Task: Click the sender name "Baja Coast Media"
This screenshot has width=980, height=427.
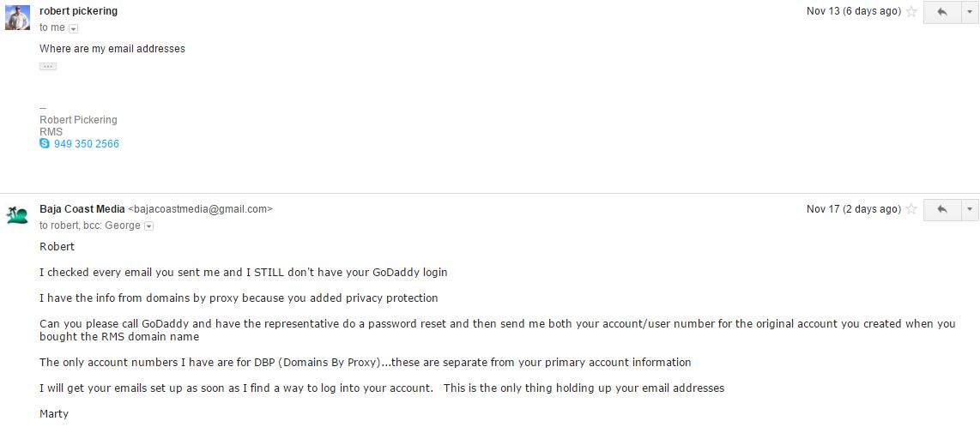Action: [x=82, y=208]
